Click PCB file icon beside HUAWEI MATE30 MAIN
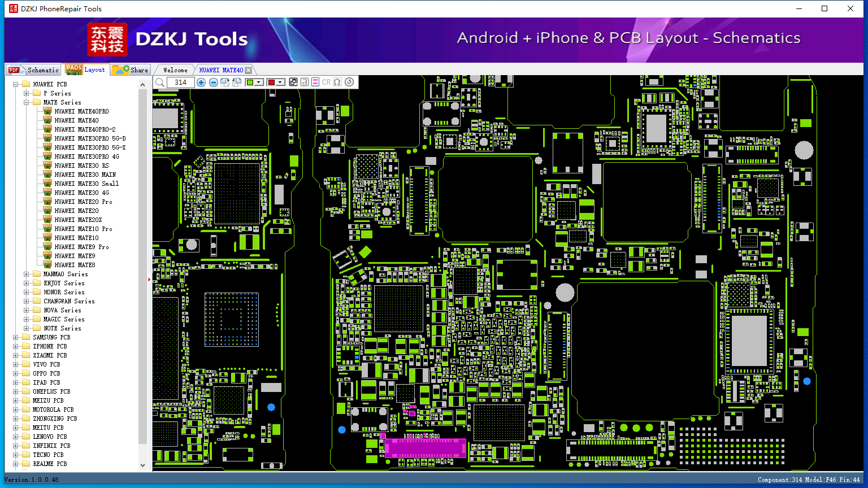This screenshot has height=488, width=868. 47,175
